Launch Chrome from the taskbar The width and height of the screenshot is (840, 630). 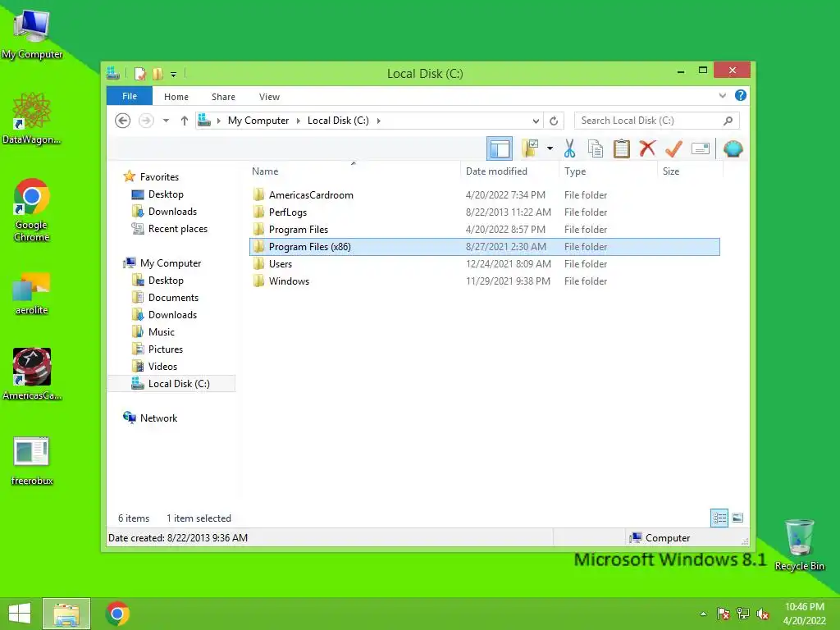[x=117, y=614]
